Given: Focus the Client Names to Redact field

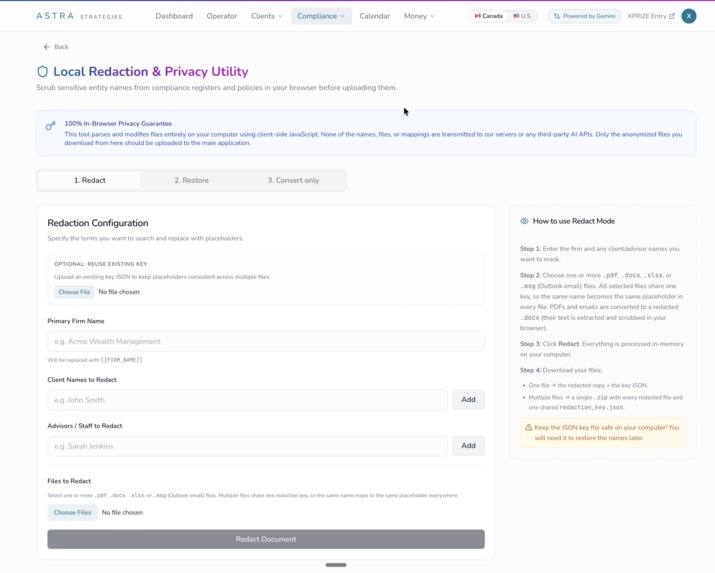Looking at the screenshot, I should tap(248, 400).
